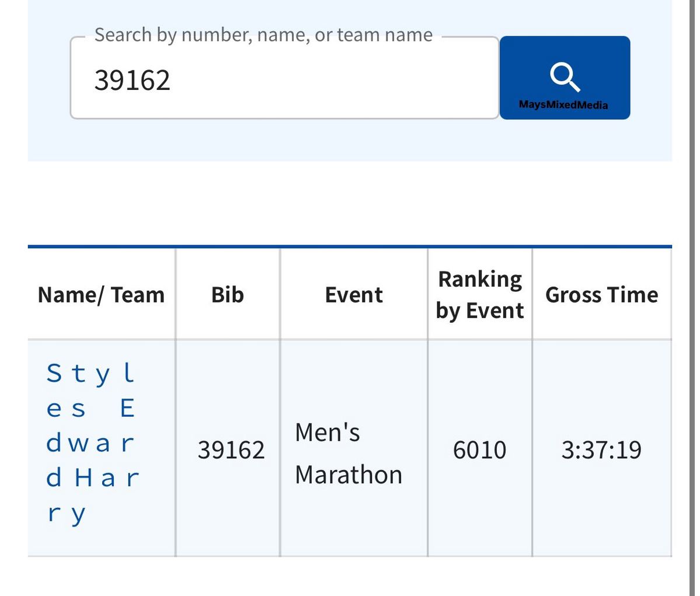Select the Gross Time column header
The height and width of the screenshot is (596, 700).
coord(601,295)
